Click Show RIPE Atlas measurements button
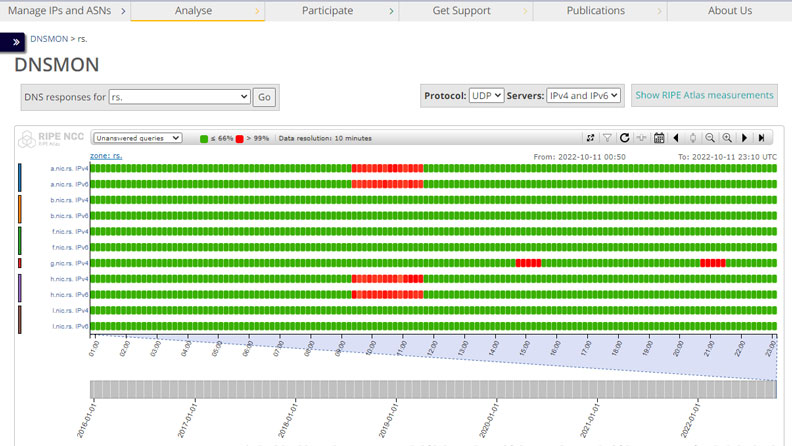The width and height of the screenshot is (792, 446). (705, 95)
